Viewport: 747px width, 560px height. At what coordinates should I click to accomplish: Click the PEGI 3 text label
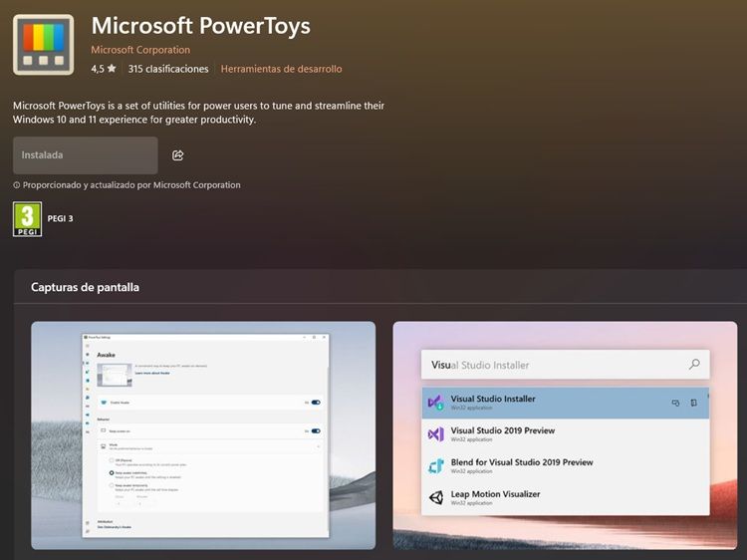click(60, 218)
